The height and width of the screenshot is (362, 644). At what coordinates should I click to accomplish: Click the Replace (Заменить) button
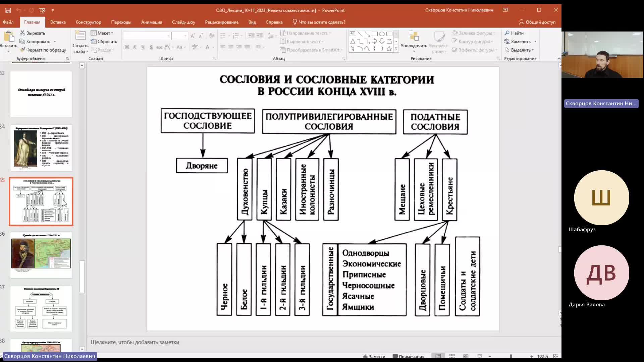(x=518, y=41)
